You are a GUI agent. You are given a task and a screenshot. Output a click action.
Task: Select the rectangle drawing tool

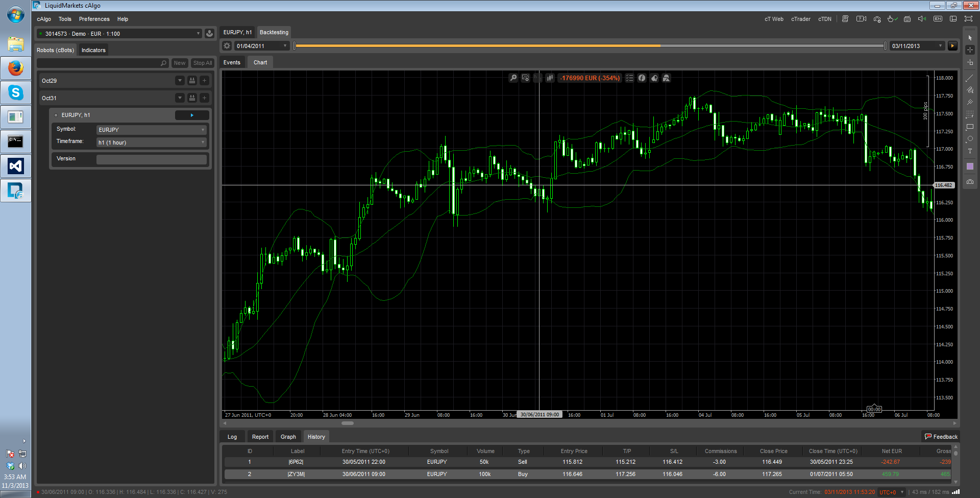pos(970,127)
